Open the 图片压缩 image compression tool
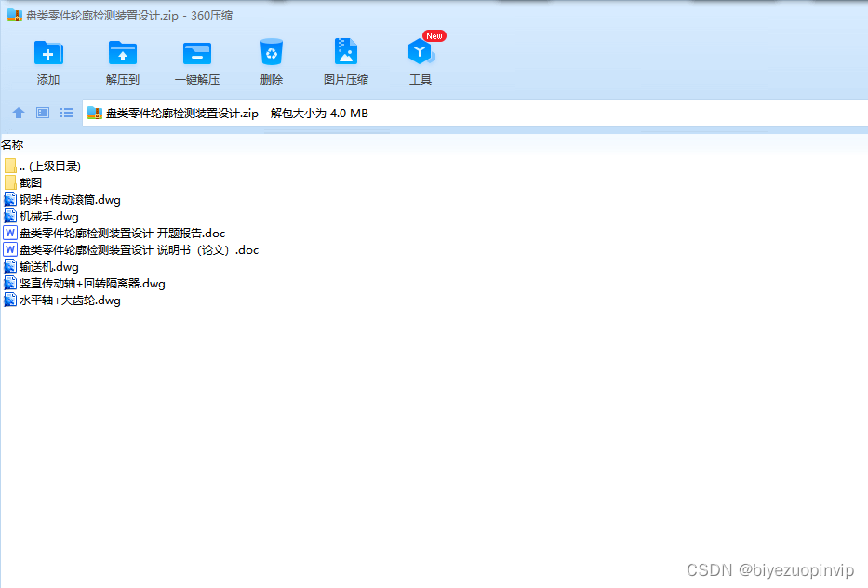Viewport: 868px width, 588px height. 346,52
